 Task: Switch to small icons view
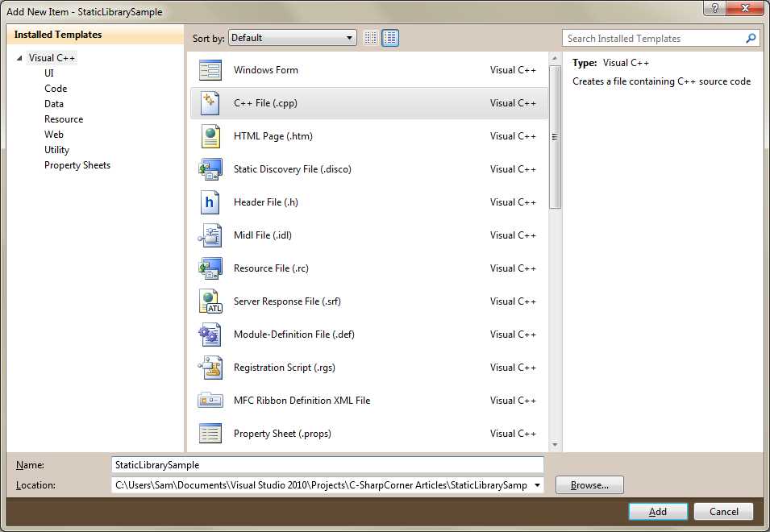click(x=371, y=38)
